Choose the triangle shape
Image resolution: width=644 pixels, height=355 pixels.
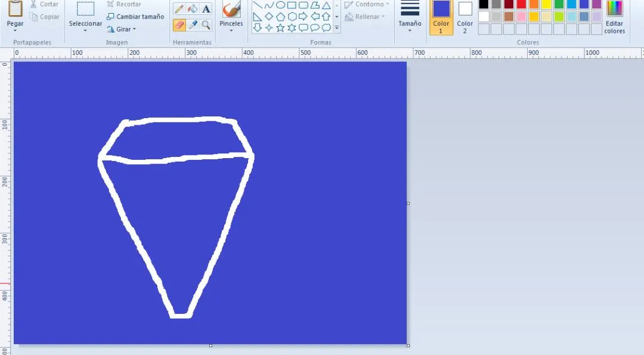326,5
